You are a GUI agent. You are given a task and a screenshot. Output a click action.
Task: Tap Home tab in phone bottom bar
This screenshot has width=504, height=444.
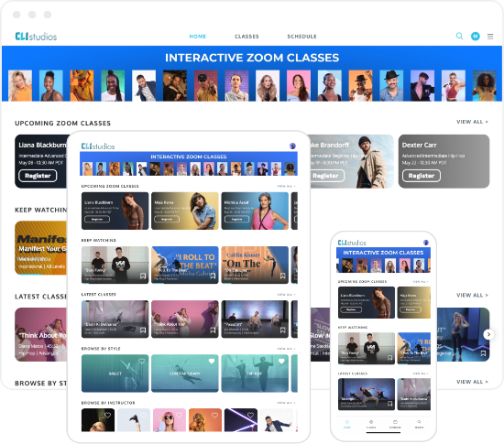point(347,424)
